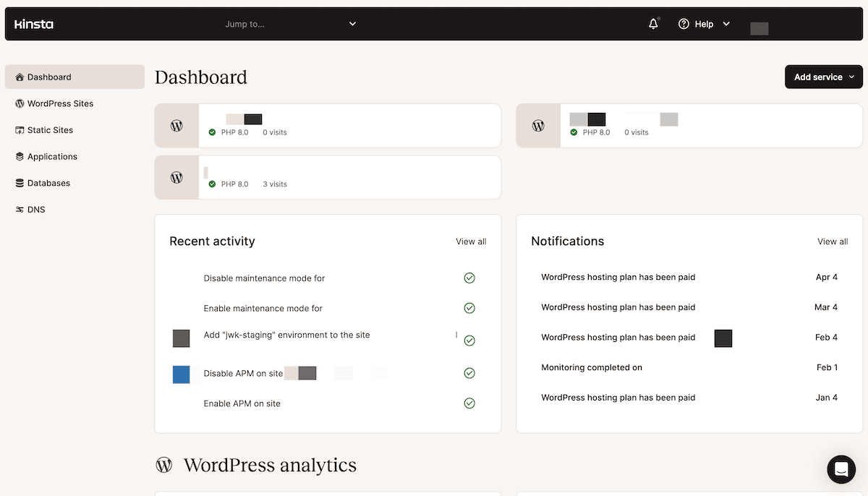Click View all in Notifications
868x496 pixels.
point(832,241)
